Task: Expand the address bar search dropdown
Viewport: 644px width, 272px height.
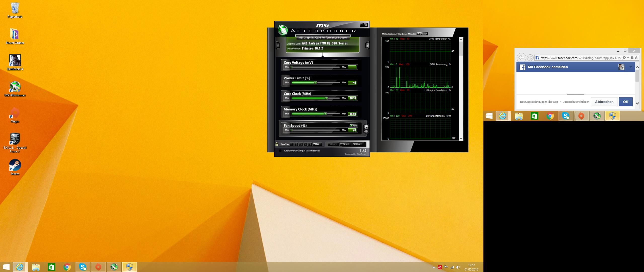Action: click(628, 58)
